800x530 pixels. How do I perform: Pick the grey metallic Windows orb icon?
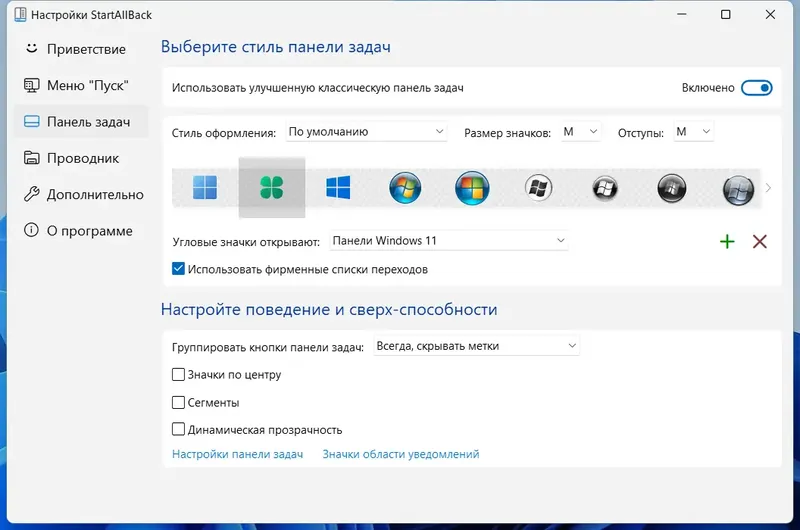click(x=738, y=190)
